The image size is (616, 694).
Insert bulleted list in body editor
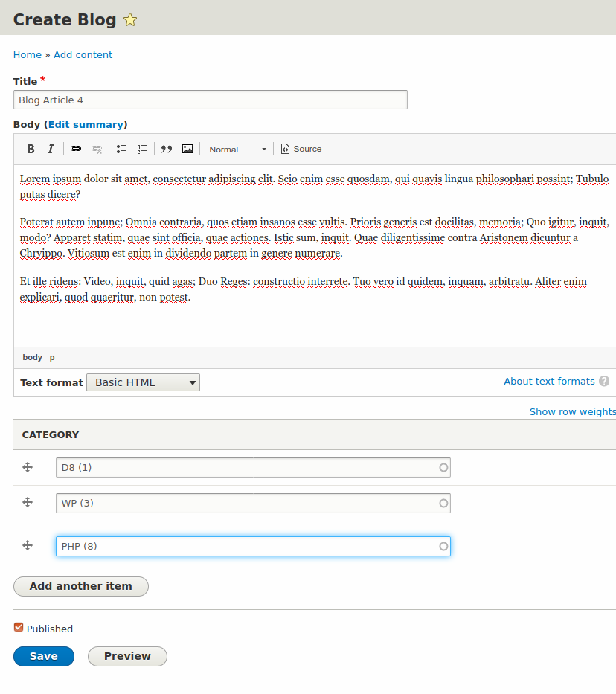coord(121,150)
